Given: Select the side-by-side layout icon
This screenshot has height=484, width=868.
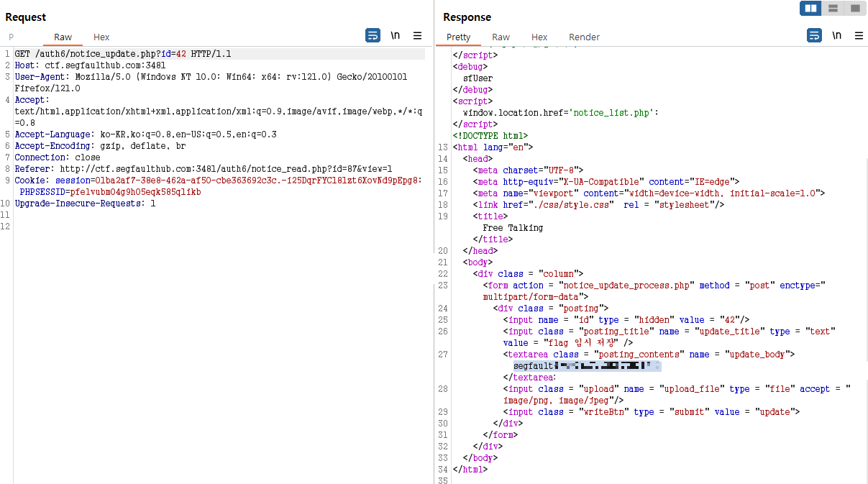Looking at the screenshot, I should 811,9.
